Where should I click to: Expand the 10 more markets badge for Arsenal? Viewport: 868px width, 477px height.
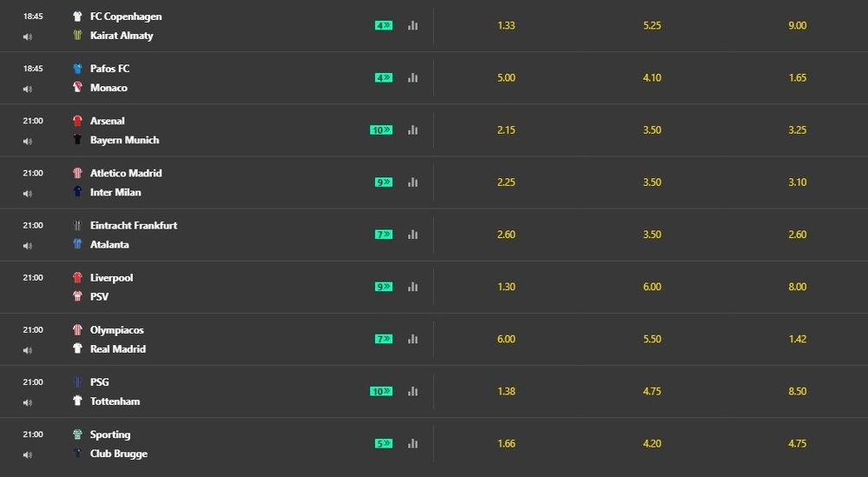[x=381, y=130]
